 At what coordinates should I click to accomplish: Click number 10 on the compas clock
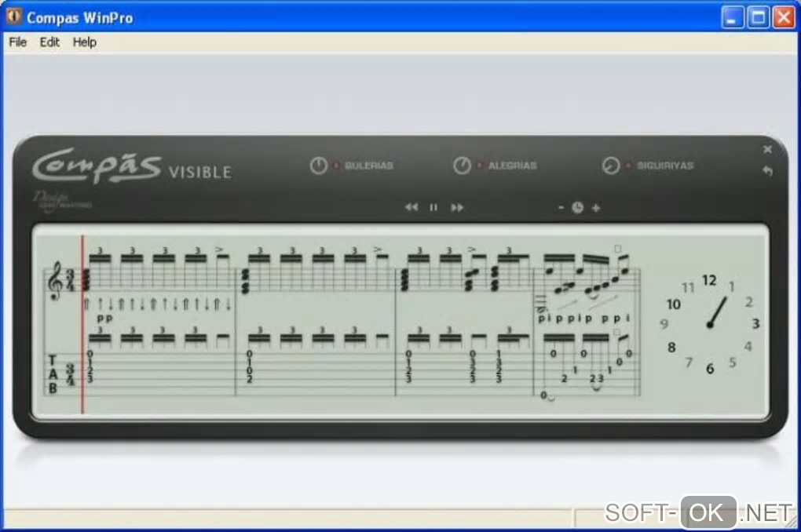673,304
